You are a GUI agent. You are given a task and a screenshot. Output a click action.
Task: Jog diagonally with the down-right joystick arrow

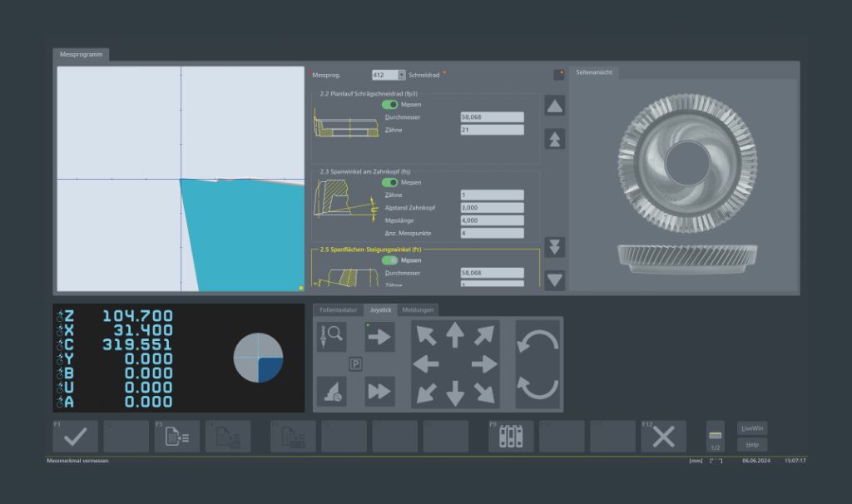point(483,393)
